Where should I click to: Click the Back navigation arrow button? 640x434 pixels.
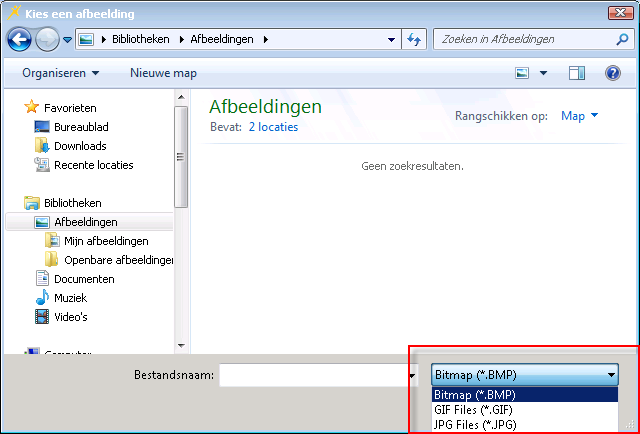[19, 40]
